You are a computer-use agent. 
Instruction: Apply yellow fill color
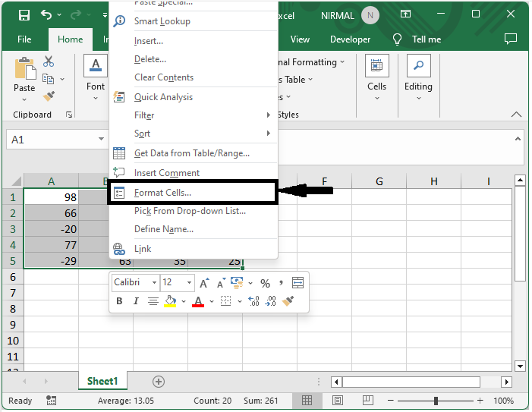coord(170,301)
